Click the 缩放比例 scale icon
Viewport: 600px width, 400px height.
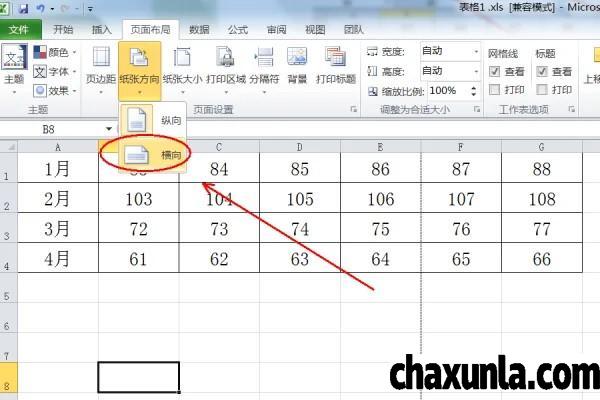(x=373, y=91)
